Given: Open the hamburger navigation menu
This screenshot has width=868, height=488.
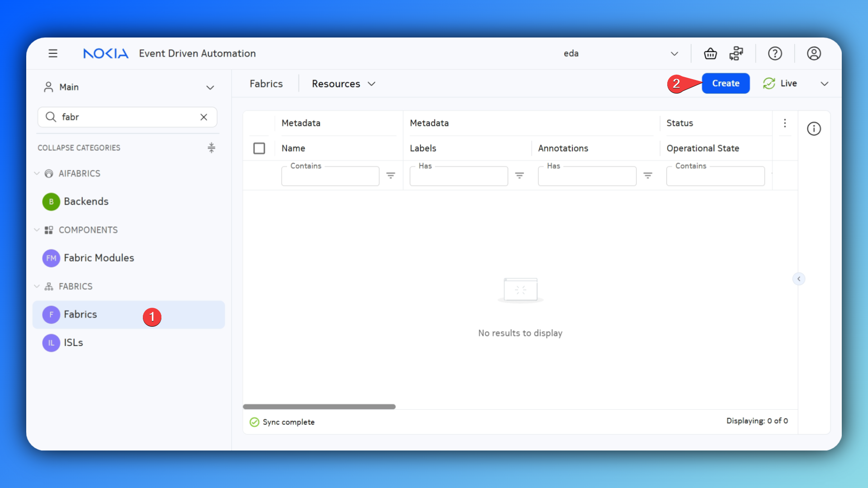Looking at the screenshot, I should click(x=53, y=53).
